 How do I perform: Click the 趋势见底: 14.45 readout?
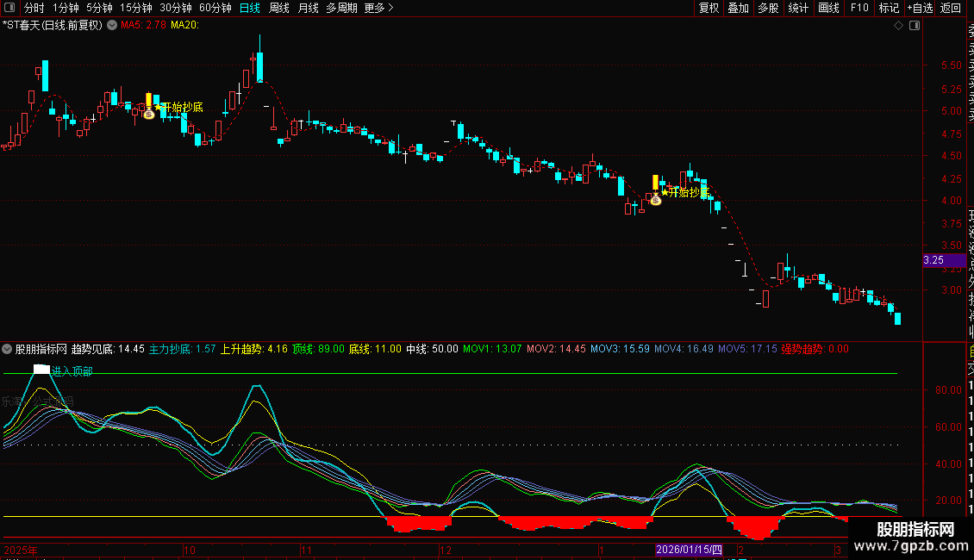click(108, 349)
